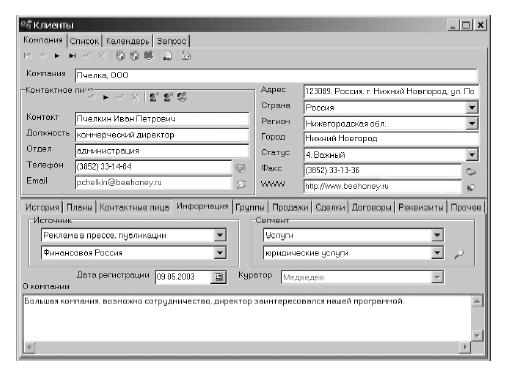Switch to the Компания tab
Screen dimensions: 505x371
pos(43,40)
